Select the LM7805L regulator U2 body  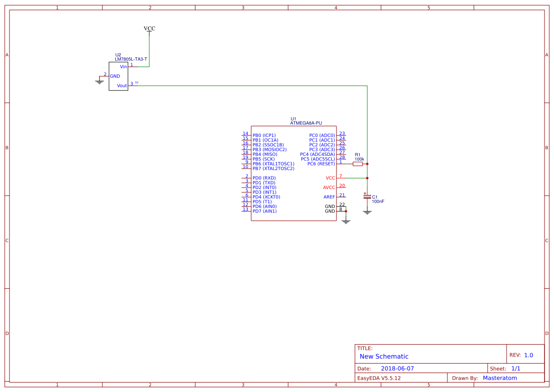coord(118,76)
